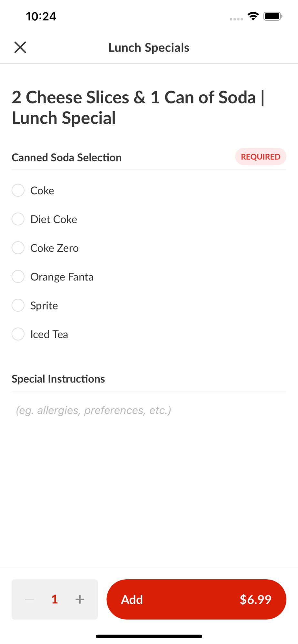Close the Lunch Specials item screen

20,47
